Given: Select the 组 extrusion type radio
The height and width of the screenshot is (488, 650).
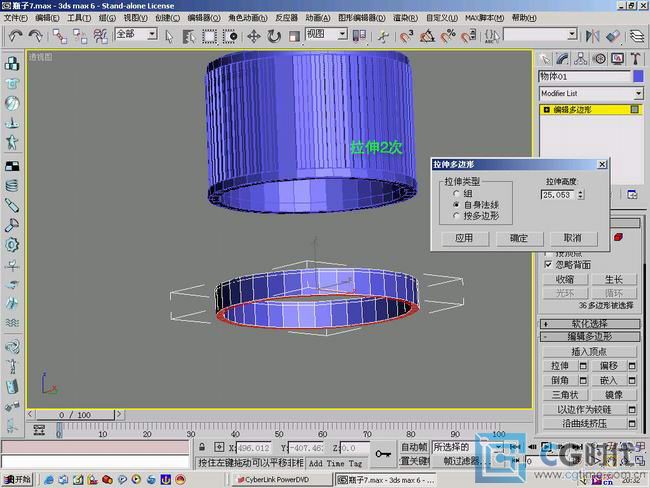Looking at the screenshot, I should coord(456,193).
